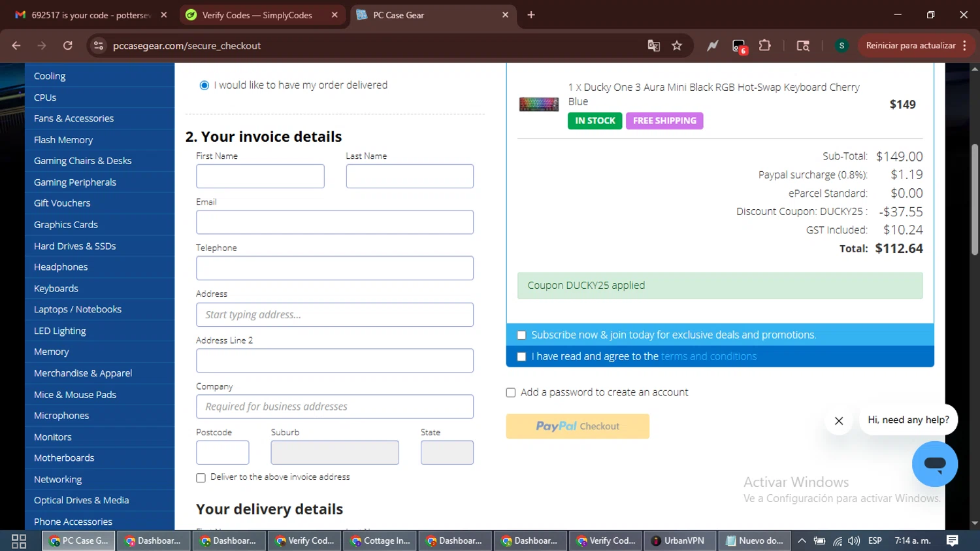Click 'Reiniciar para actualizar' button
The height and width of the screenshot is (551, 980).
coord(911,46)
